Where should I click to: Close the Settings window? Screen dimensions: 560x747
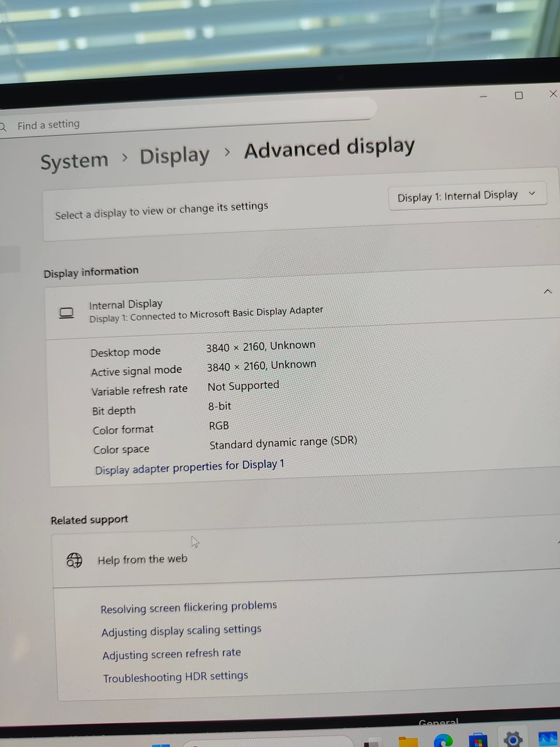553,93
